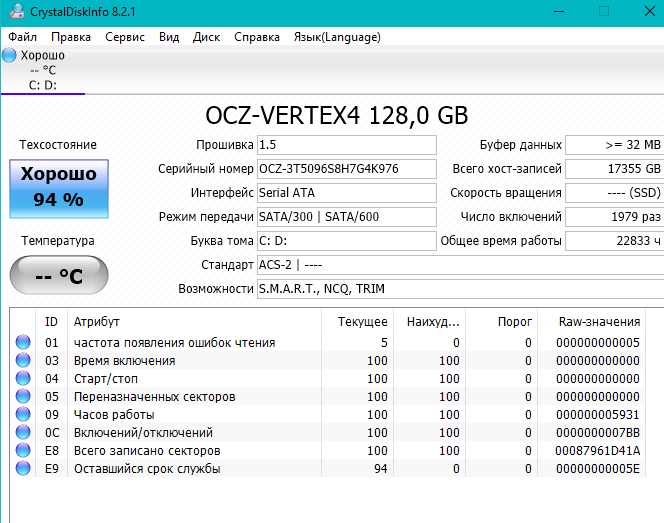The height and width of the screenshot is (523, 664).
Task: Click status orb for attribute 01 read errors
Action: click(23, 342)
